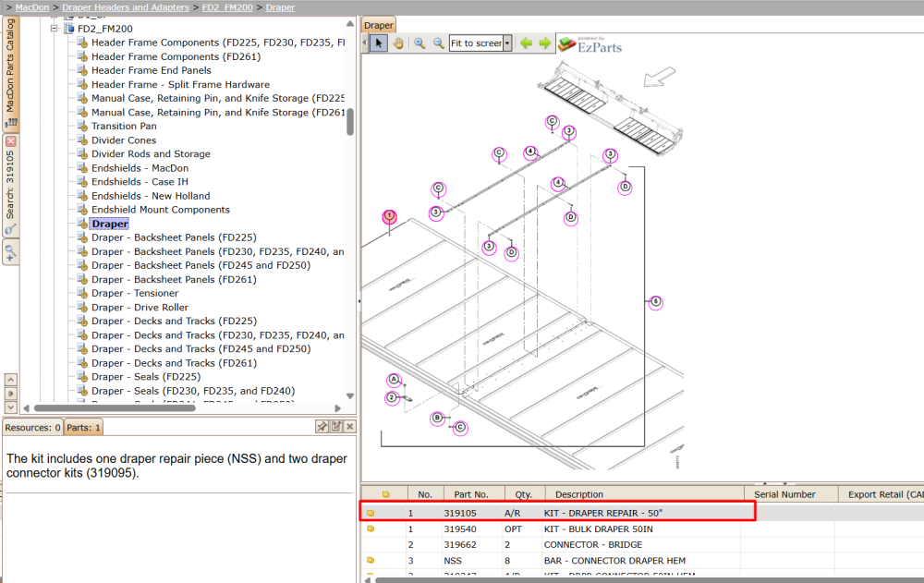This screenshot has width=924, height=583.
Task: Switch to the Resources: 0 tab
Action: point(32,428)
